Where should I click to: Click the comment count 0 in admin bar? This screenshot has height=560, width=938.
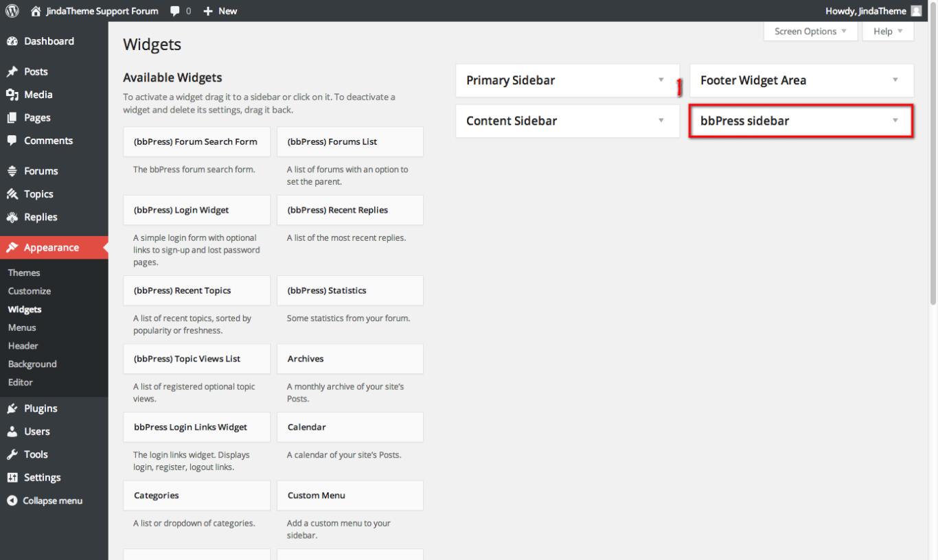(189, 11)
